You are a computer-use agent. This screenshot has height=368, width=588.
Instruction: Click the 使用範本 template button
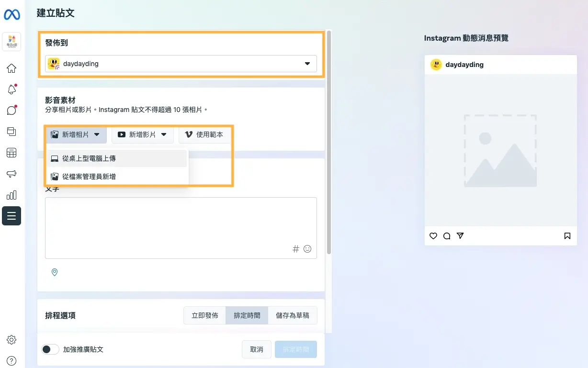point(204,135)
